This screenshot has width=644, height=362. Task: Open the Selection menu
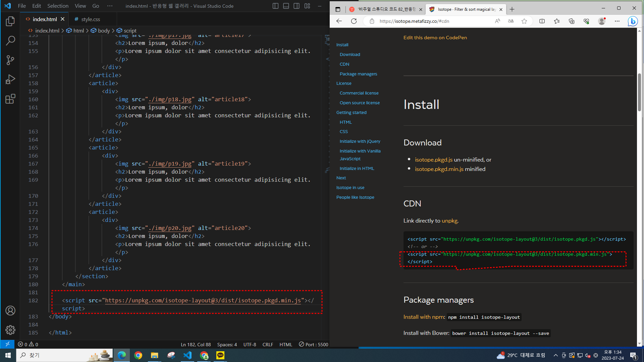pos(58,6)
